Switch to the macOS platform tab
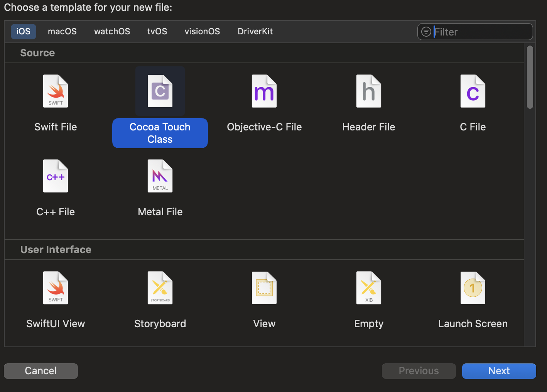The image size is (547, 392). [62, 32]
